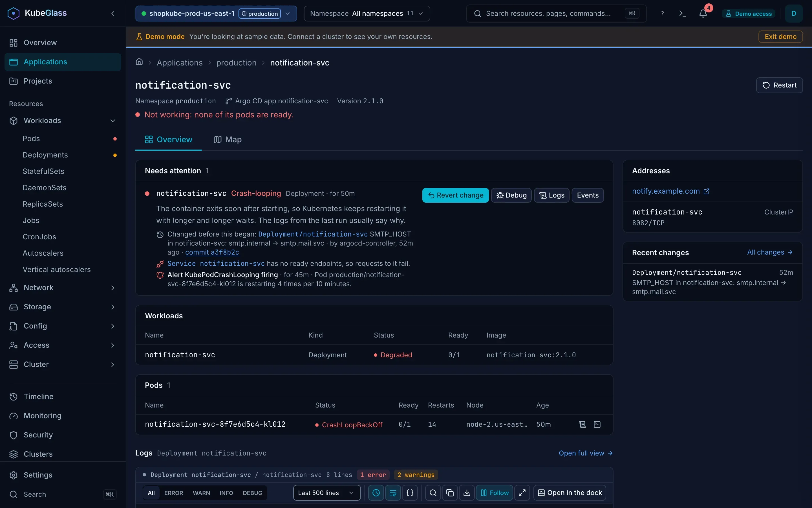Search within logs magnifier icon

coord(433,492)
